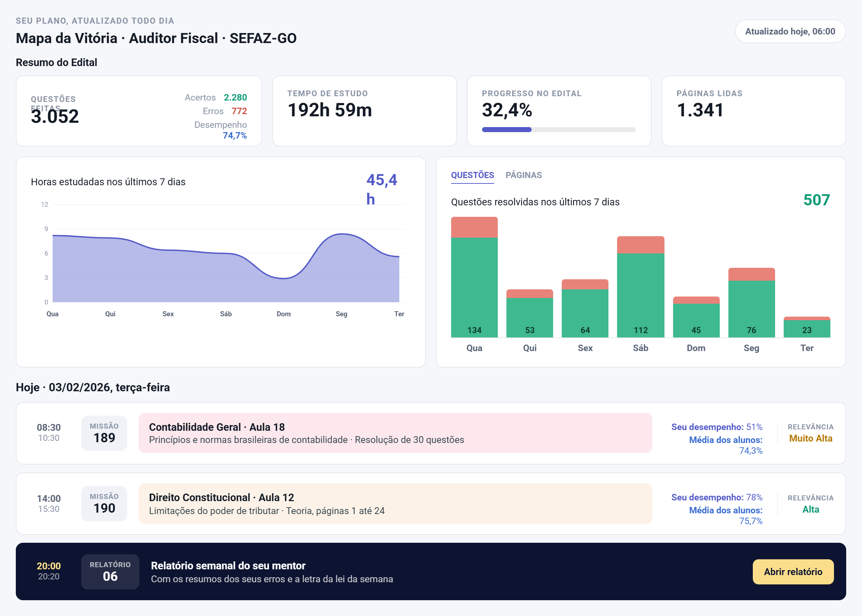Click the student average 75,7%
Viewport: 862px width, 616px height.
pos(751,521)
